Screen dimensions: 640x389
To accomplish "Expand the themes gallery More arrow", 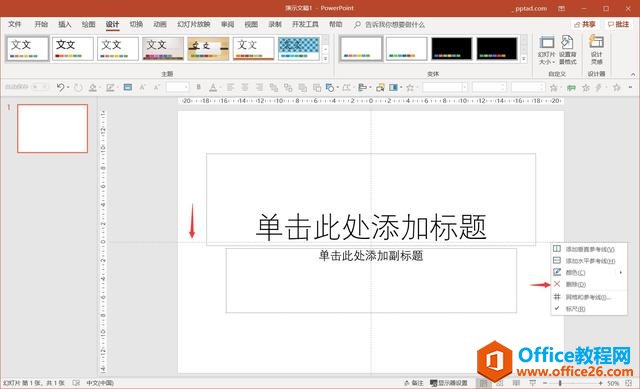I will click(325, 59).
